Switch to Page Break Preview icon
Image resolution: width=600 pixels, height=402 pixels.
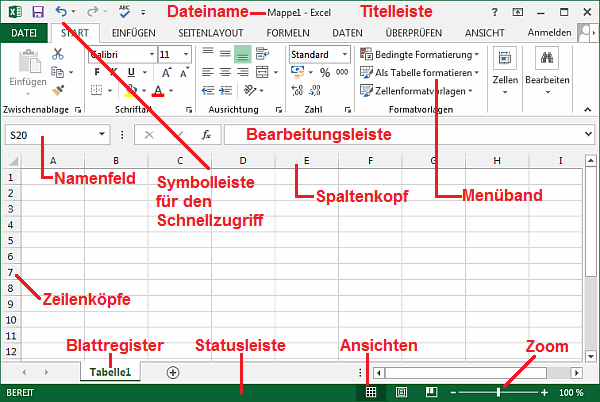(431, 392)
